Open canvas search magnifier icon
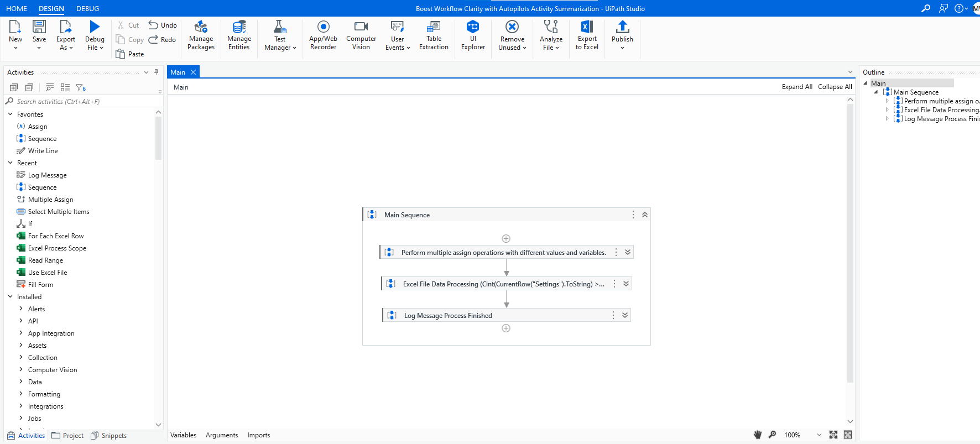This screenshot has width=980, height=444. coord(773,435)
